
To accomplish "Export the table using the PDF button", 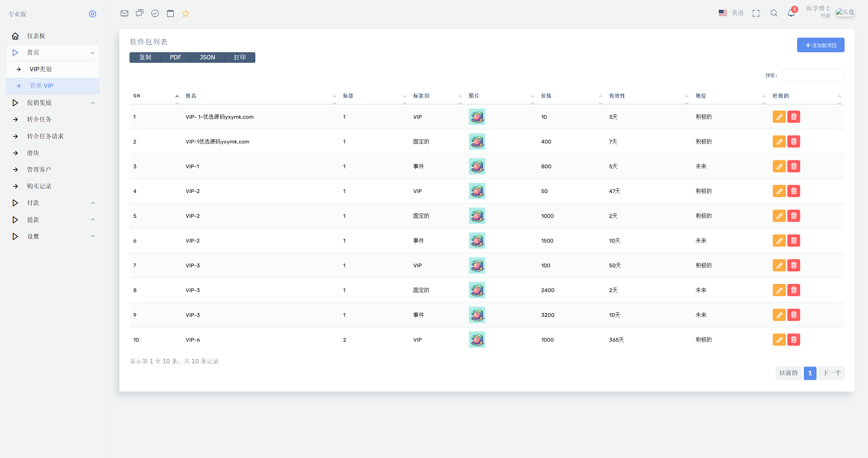I will (175, 57).
